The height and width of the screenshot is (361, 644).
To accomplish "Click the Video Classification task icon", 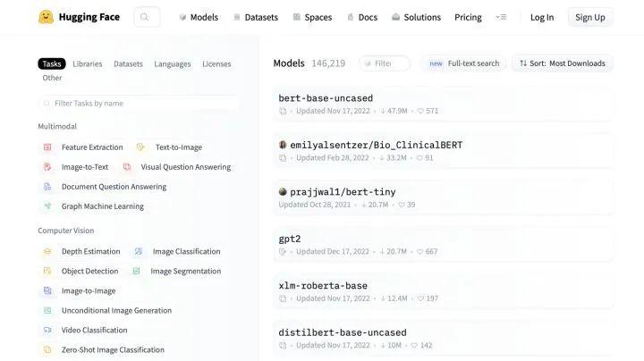I will pyautogui.click(x=47, y=331).
